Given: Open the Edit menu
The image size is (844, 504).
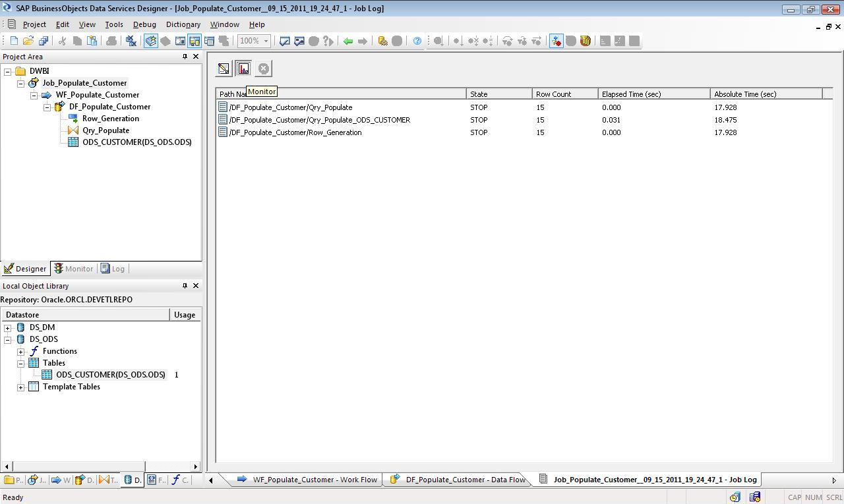Looking at the screenshot, I should click(x=63, y=24).
